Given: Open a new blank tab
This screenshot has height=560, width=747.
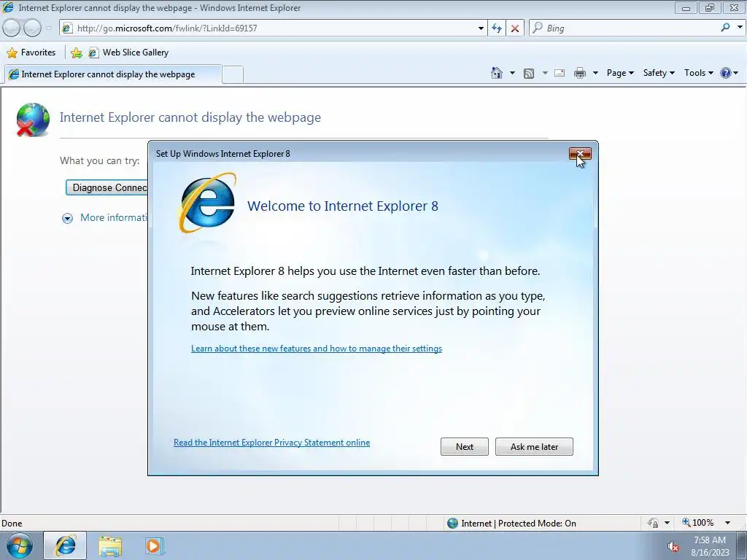Looking at the screenshot, I should pos(233,74).
